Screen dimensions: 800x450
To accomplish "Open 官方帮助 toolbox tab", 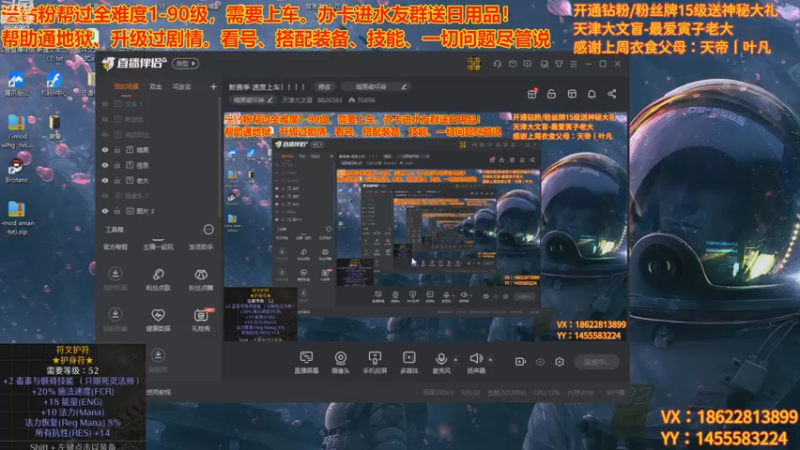I will [x=115, y=247].
